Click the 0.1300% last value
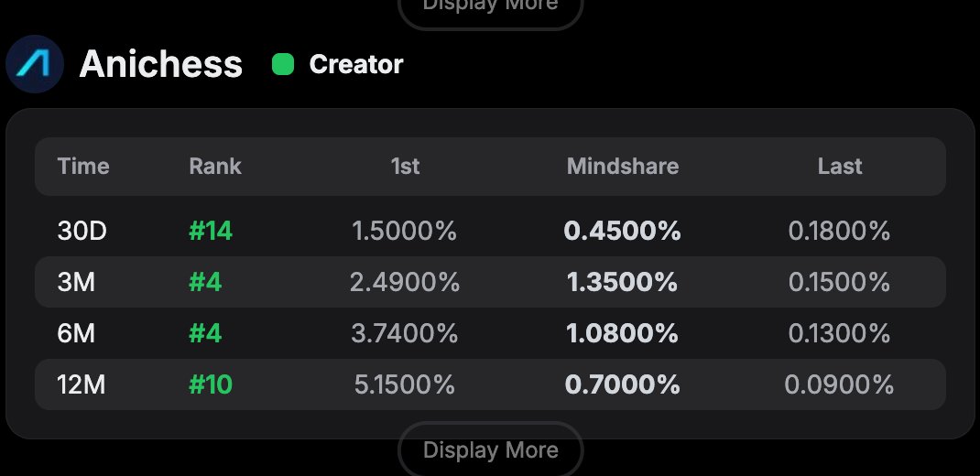Viewport: 980px width, 476px height. [840, 333]
